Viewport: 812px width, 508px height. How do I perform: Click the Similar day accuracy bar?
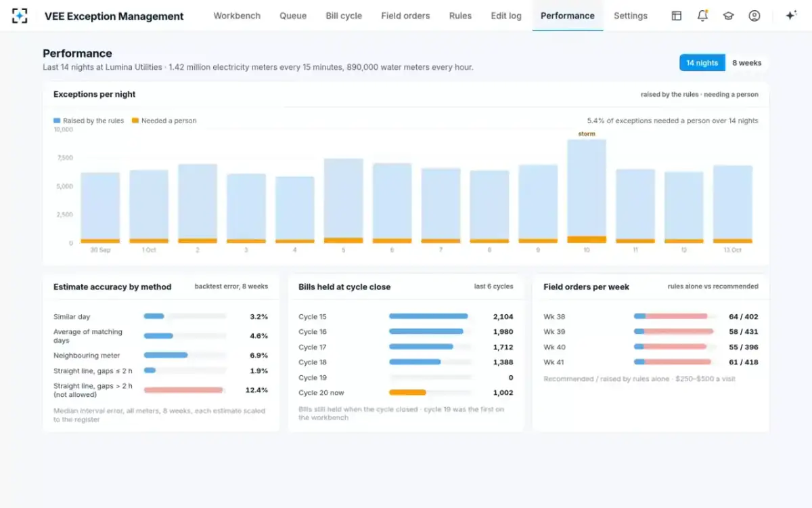click(x=185, y=316)
